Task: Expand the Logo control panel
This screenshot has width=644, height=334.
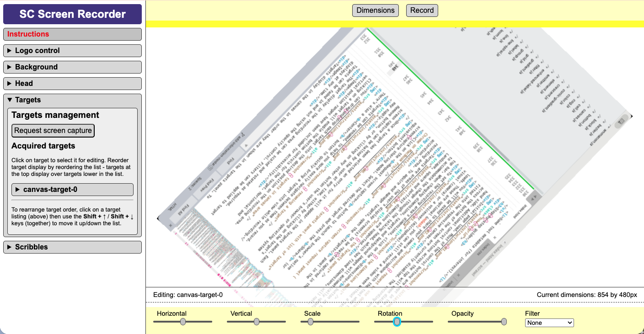Action: [x=72, y=50]
